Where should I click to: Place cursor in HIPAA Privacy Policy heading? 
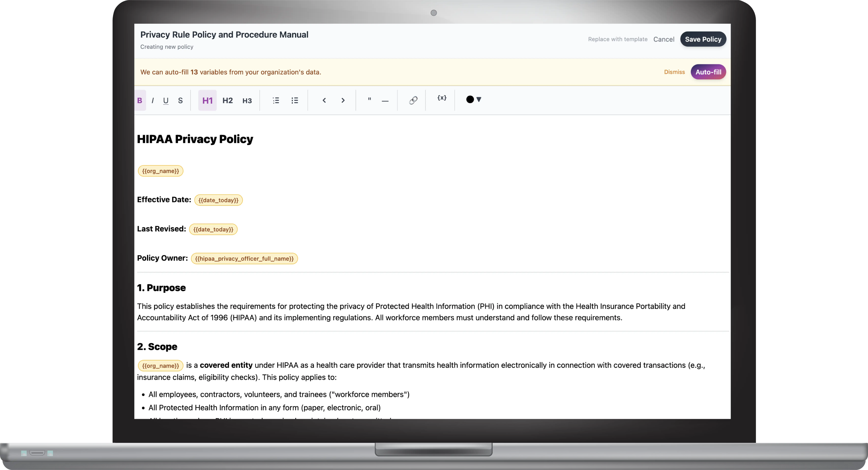coord(195,139)
